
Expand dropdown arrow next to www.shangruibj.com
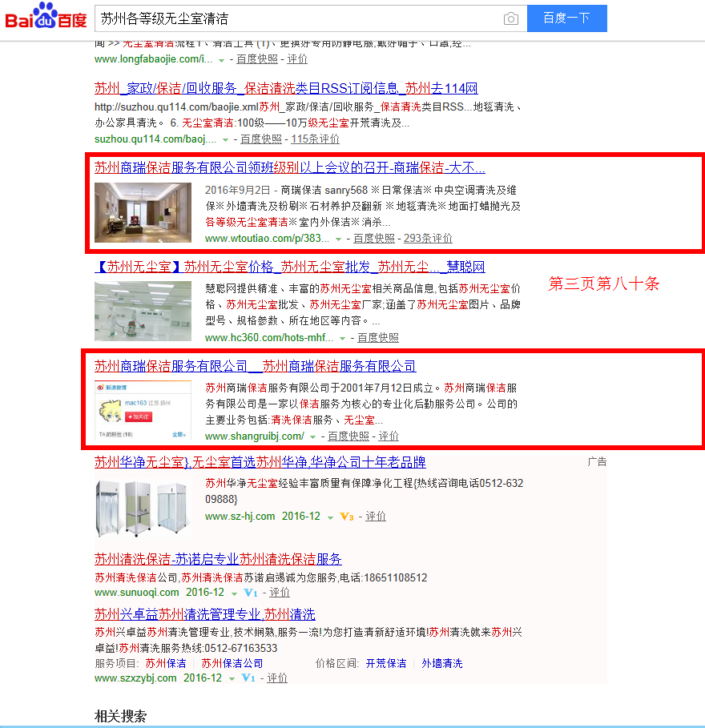click(x=312, y=437)
